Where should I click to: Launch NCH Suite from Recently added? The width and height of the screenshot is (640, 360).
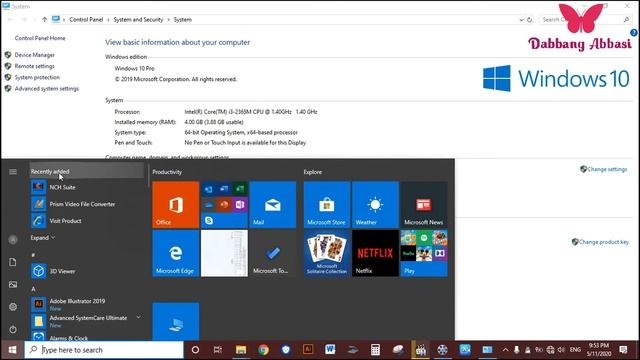coord(87,187)
